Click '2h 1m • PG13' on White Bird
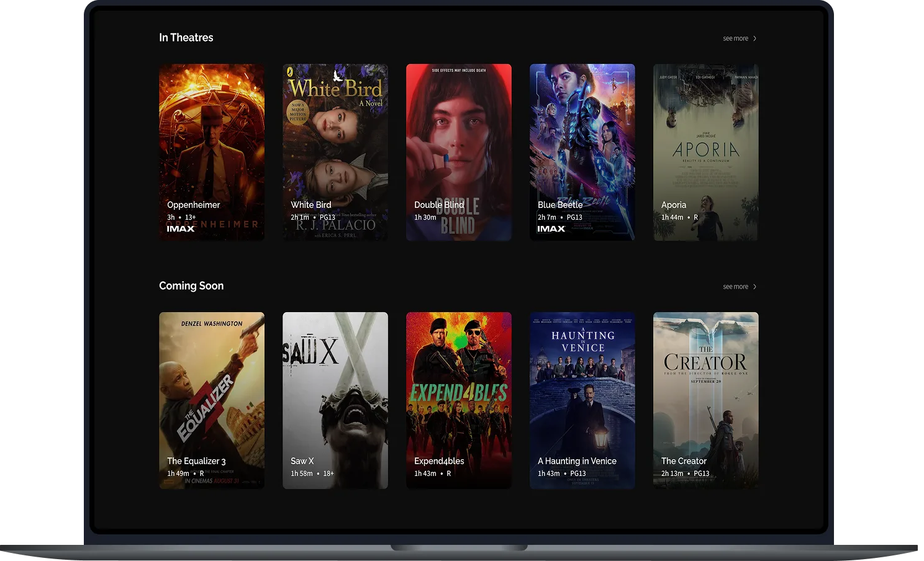 click(x=313, y=217)
